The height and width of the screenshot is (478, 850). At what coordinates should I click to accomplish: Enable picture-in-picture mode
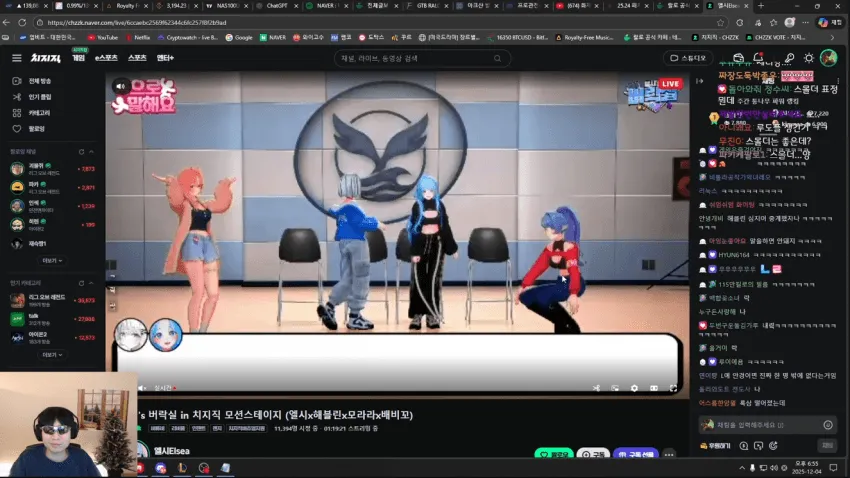(x=615, y=388)
